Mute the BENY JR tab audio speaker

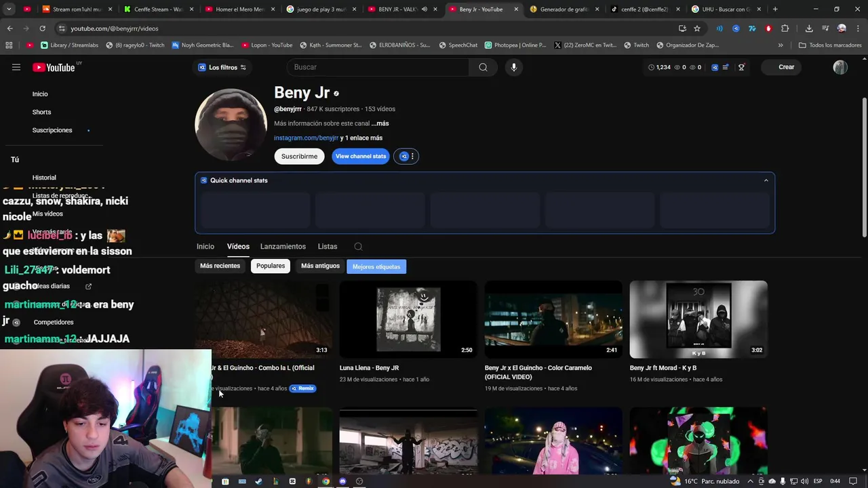coord(425,9)
